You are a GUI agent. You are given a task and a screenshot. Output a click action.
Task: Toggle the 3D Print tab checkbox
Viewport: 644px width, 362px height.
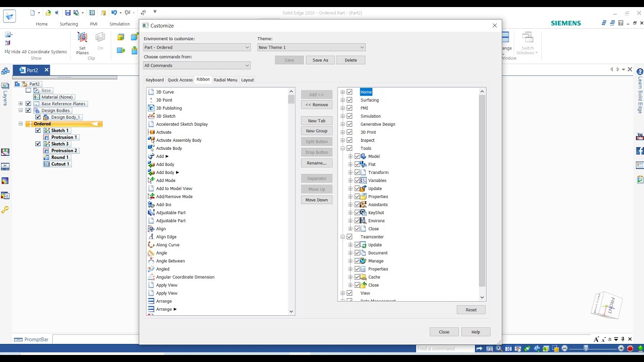click(350, 132)
